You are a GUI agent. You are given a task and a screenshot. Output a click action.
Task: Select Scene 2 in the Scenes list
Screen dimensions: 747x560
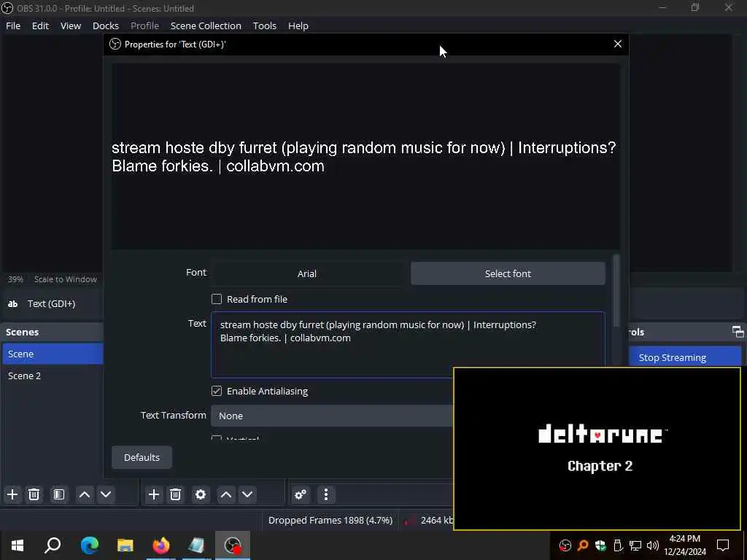(53, 376)
